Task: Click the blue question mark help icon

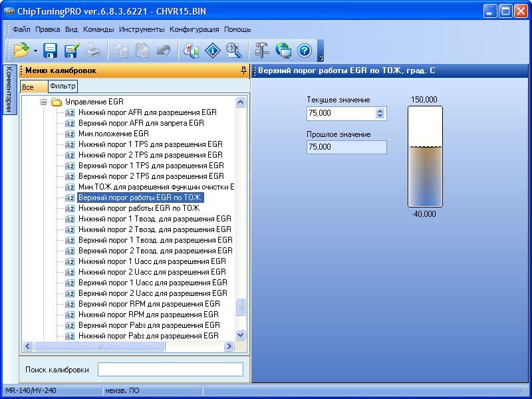Action: (x=304, y=50)
